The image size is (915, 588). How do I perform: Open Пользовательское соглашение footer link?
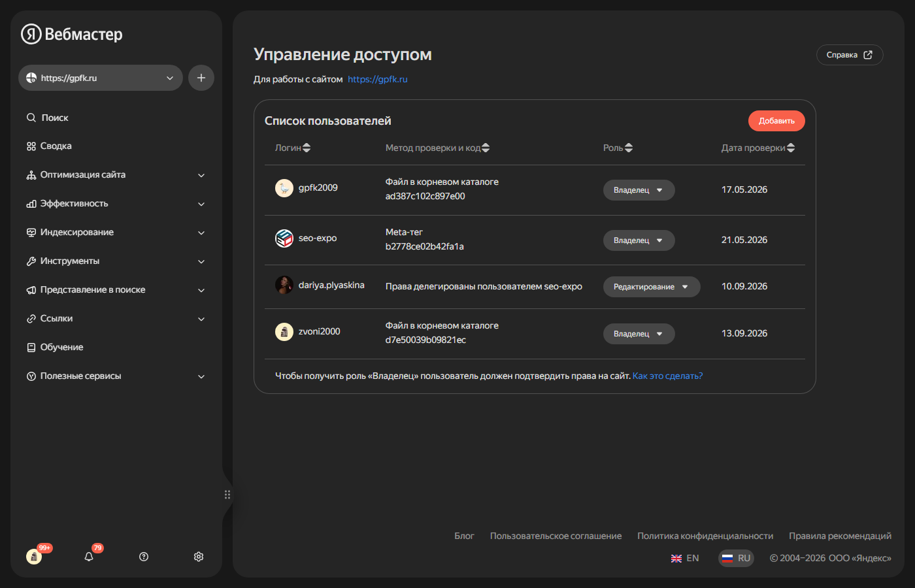[x=556, y=536]
